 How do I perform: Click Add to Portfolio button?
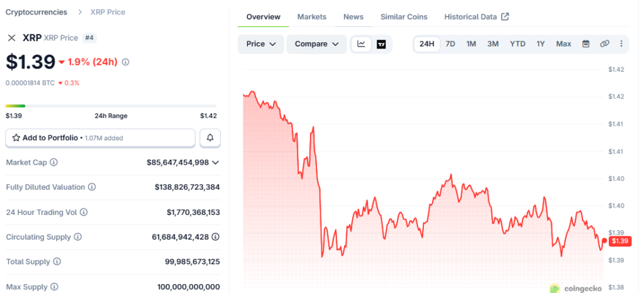coord(101,138)
